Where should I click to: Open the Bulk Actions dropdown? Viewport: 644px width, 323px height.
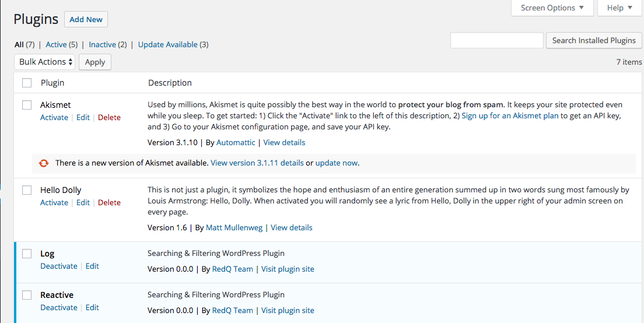[45, 62]
